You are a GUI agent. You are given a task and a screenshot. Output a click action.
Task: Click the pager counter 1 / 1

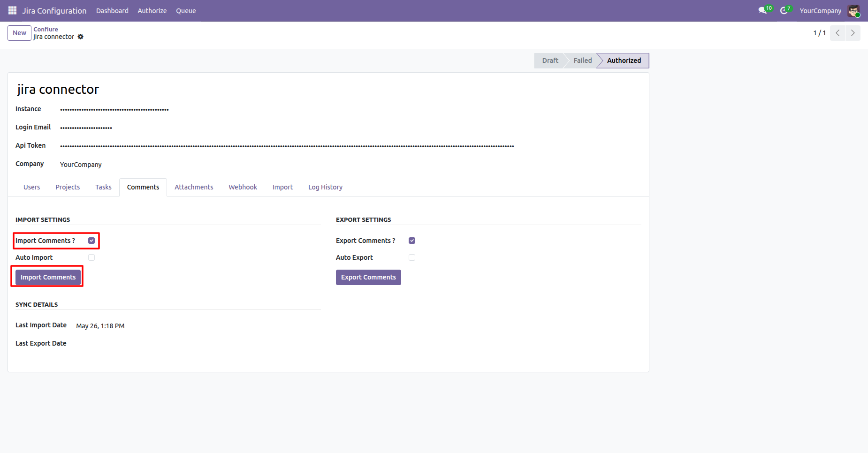click(819, 33)
